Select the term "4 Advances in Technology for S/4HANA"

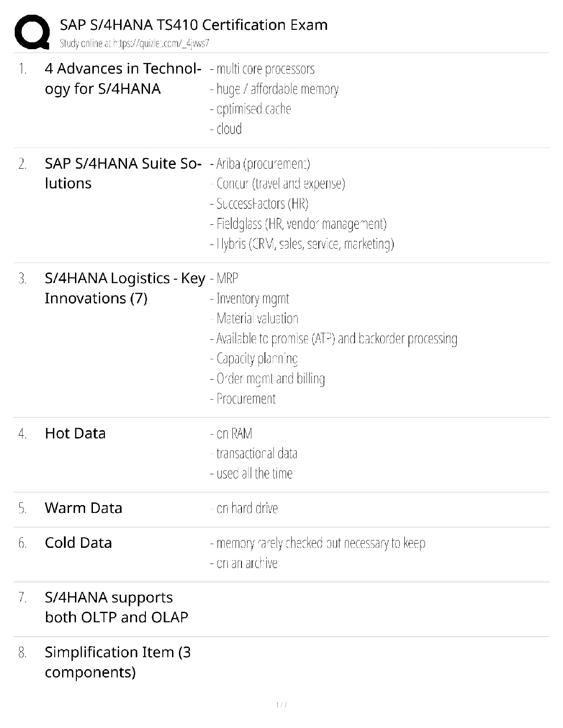(x=122, y=79)
